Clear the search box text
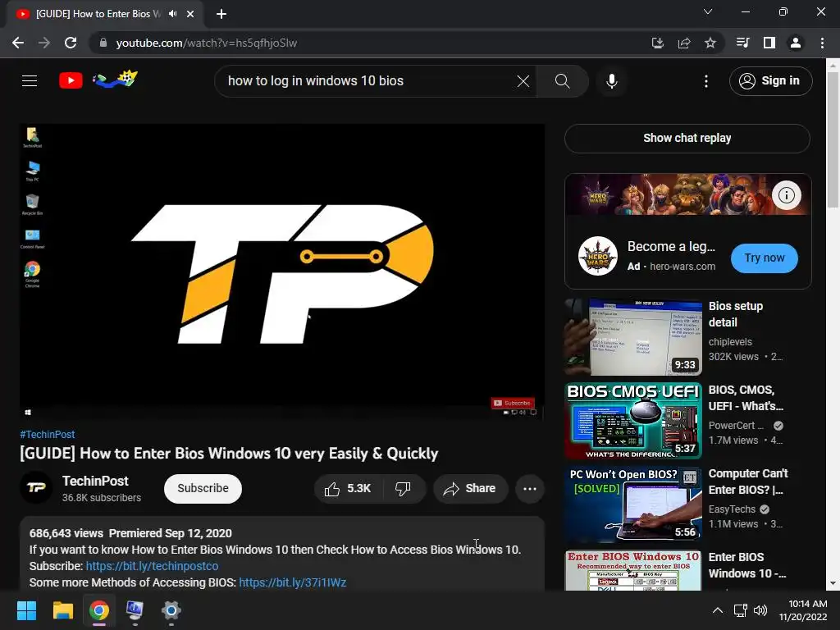 click(523, 81)
